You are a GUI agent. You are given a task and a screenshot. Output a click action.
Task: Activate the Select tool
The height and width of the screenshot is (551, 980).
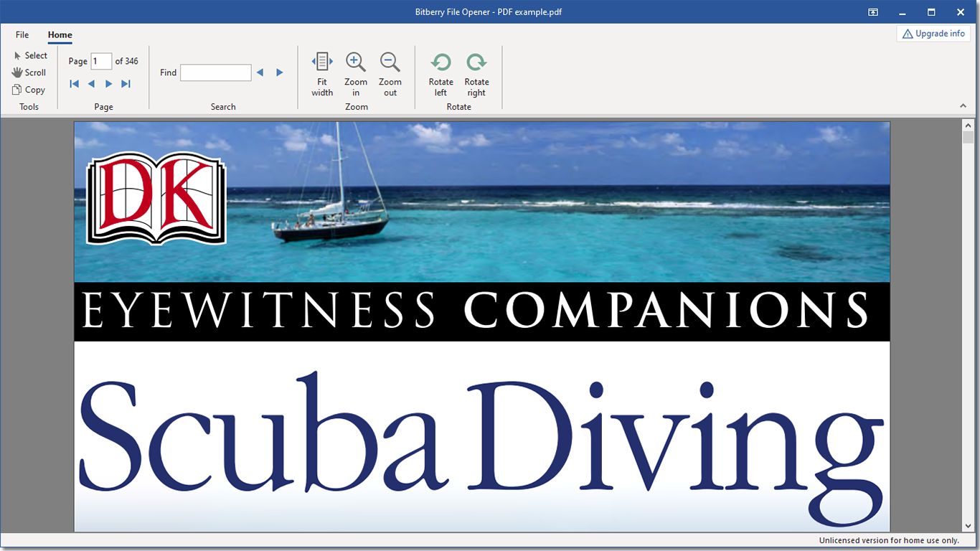[x=30, y=55]
